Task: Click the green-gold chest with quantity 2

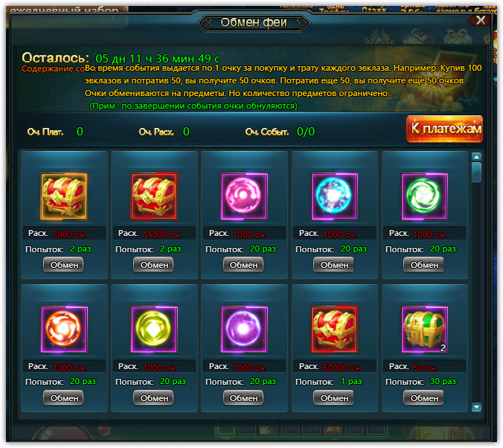Action: (x=424, y=329)
